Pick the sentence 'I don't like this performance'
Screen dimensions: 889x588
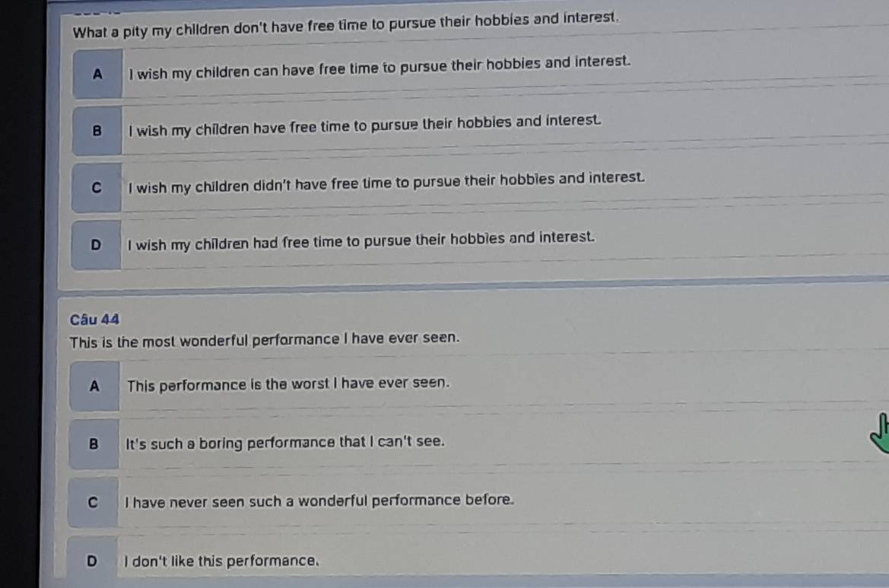click(x=222, y=561)
